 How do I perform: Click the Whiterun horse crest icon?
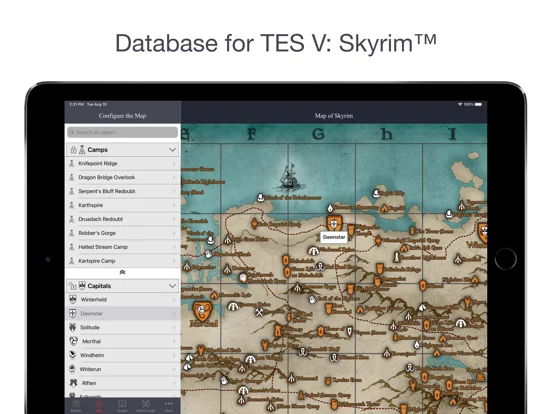[73, 369]
